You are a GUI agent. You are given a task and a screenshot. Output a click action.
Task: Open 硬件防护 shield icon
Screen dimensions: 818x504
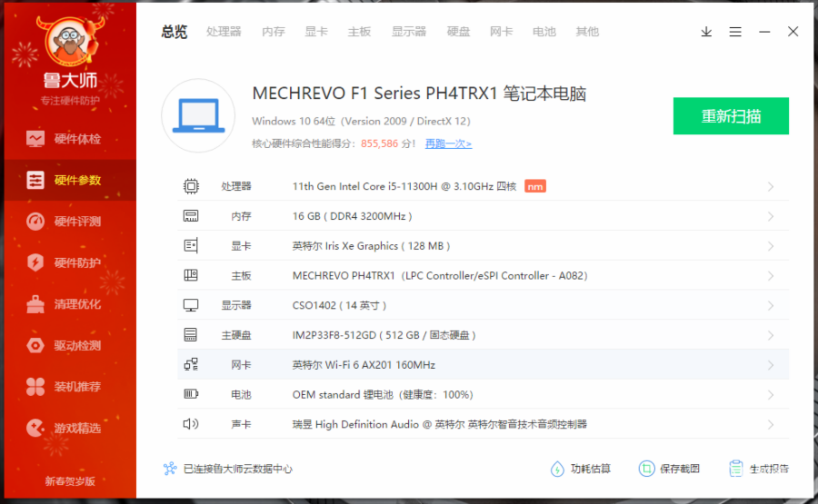pos(35,262)
